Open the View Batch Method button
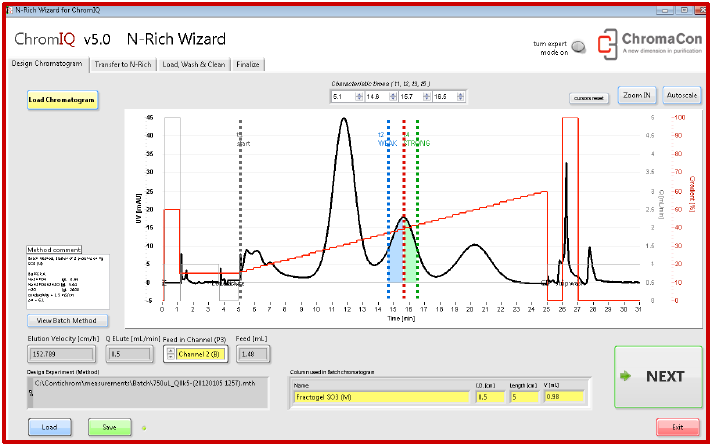Viewport: 713px width, 447px height. 66,320
